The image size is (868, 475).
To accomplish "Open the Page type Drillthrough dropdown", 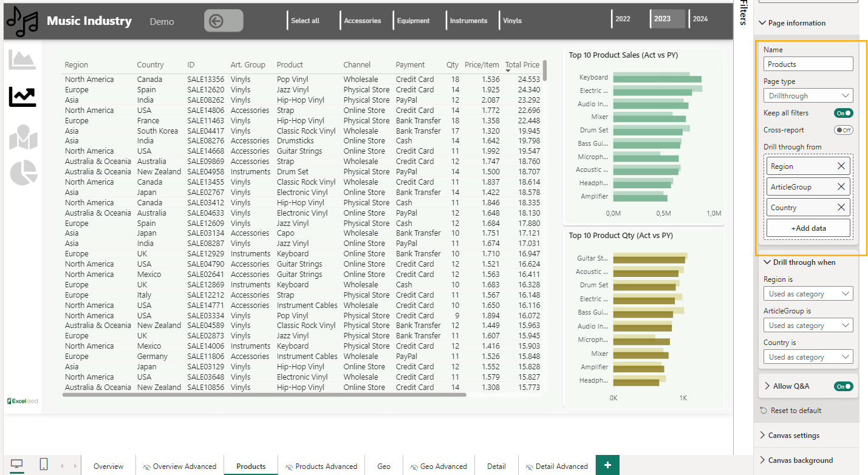I will coord(808,95).
